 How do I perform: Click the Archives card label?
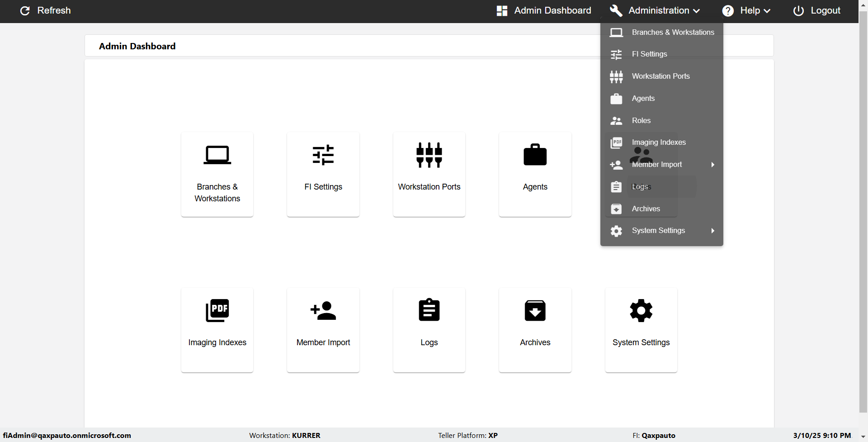pyautogui.click(x=535, y=342)
